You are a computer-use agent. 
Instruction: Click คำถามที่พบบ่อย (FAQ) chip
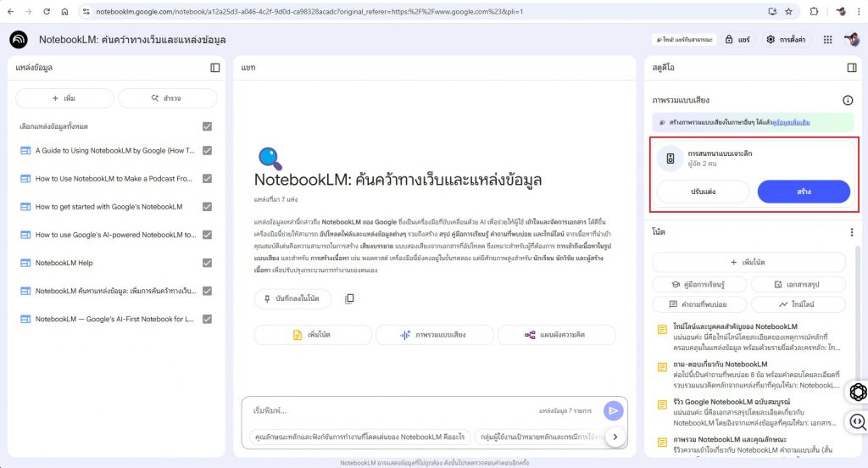(x=699, y=304)
